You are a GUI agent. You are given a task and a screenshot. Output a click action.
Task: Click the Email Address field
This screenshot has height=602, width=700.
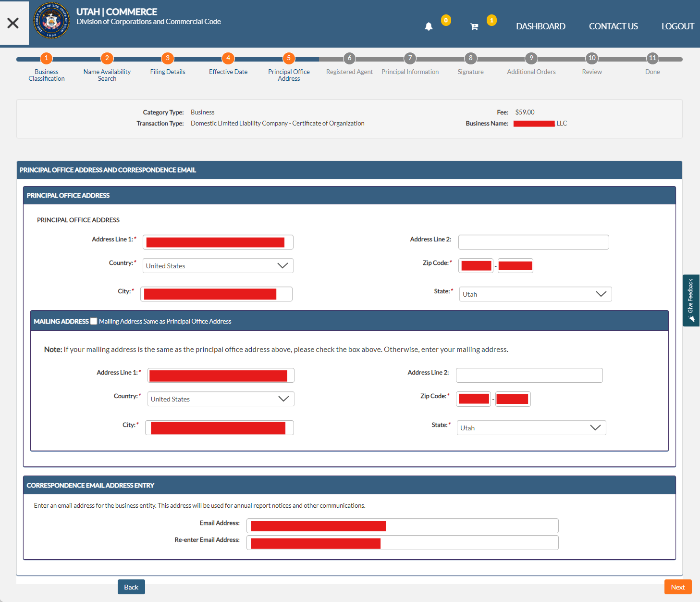pos(403,526)
